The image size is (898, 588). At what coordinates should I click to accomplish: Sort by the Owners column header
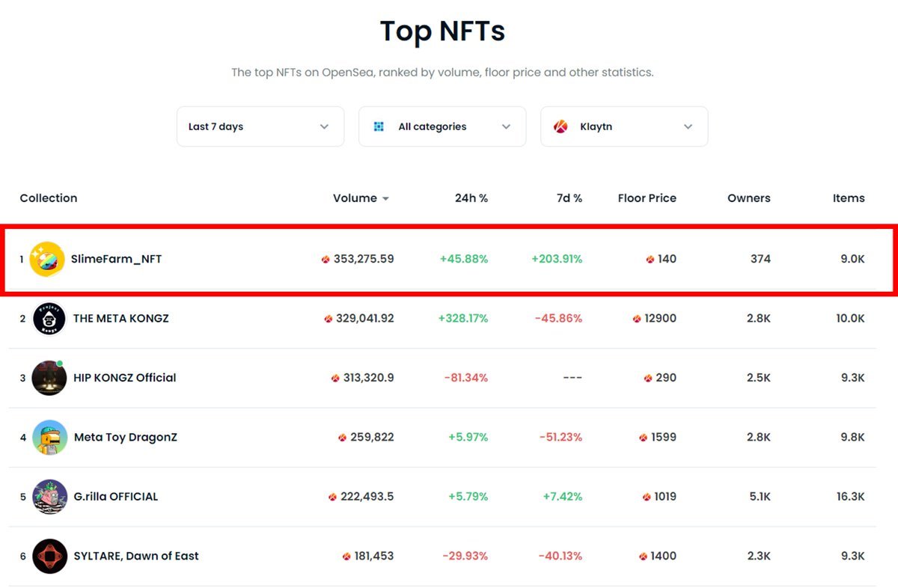[x=749, y=198]
